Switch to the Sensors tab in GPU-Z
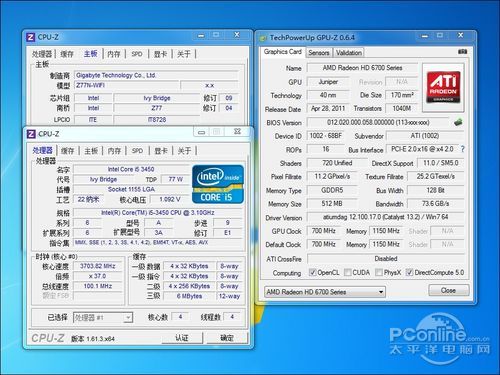500x375 pixels. click(x=319, y=53)
